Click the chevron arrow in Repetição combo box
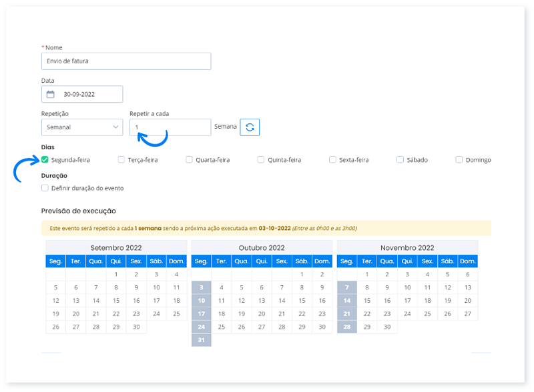 point(114,127)
